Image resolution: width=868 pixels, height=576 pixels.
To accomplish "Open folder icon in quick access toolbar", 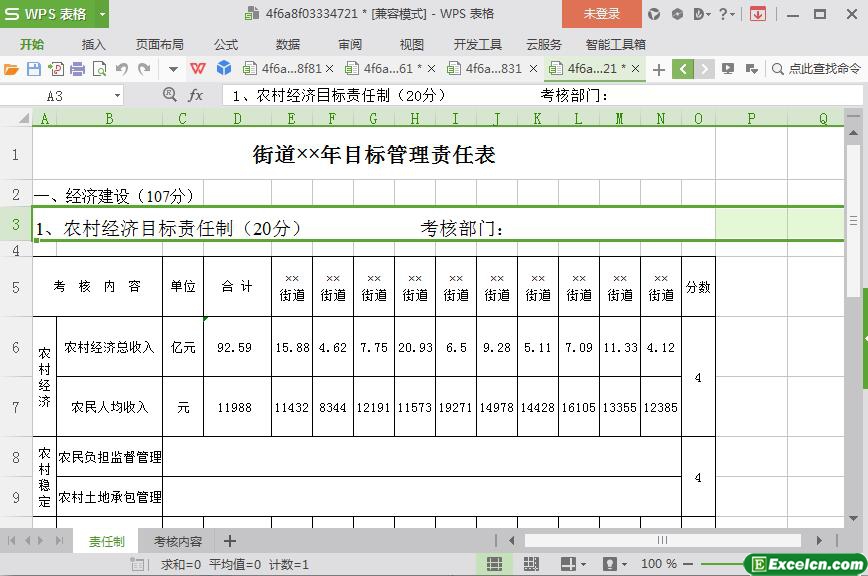I will click(x=11, y=69).
